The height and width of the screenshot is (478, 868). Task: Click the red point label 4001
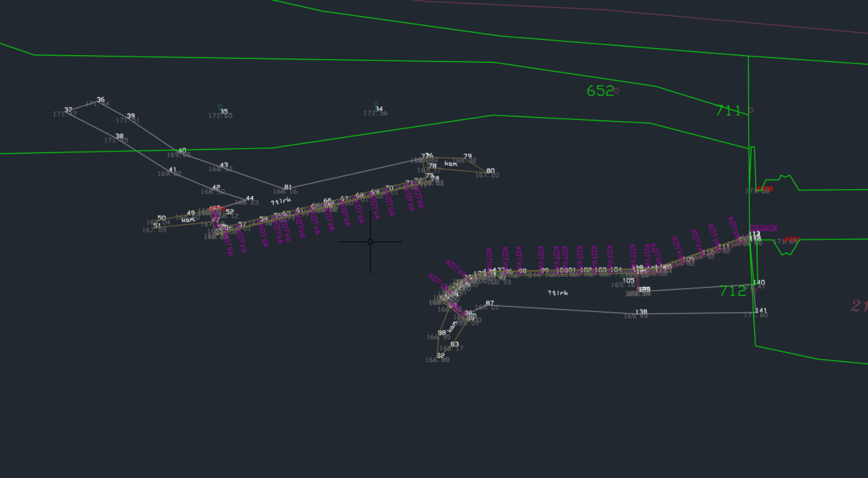click(792, 239)
